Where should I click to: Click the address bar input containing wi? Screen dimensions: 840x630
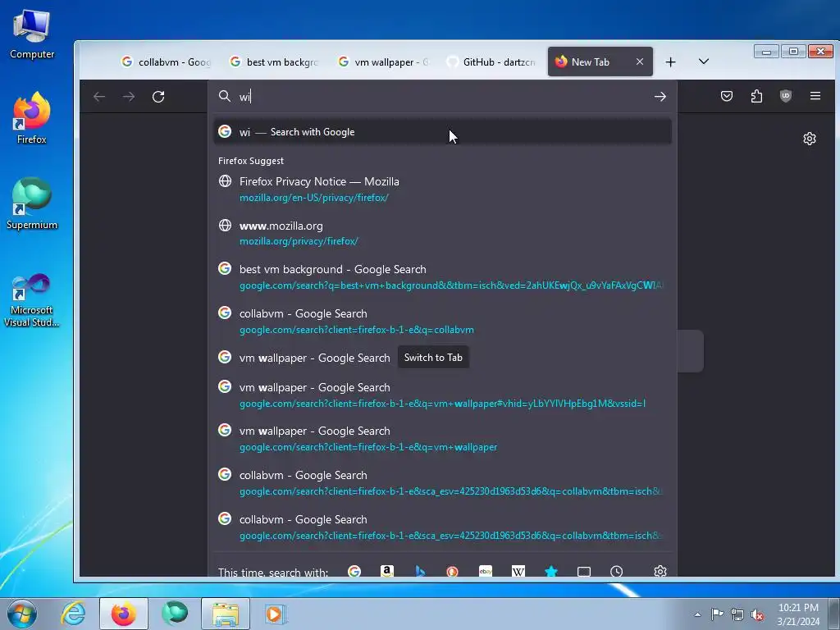point(442,97)
